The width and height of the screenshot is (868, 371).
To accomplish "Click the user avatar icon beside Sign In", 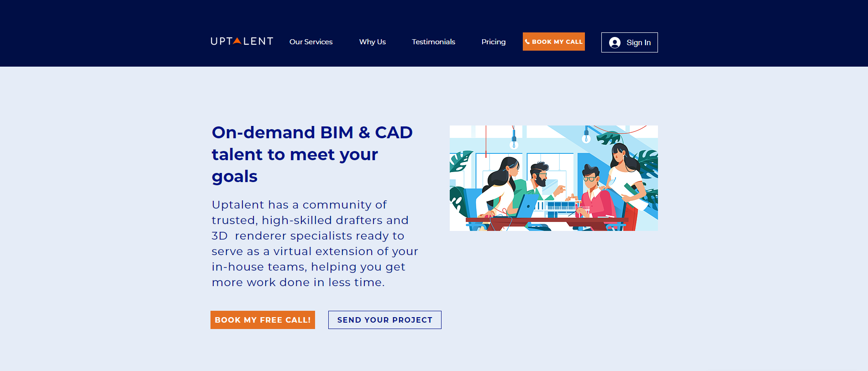I will tap(615, 42).
